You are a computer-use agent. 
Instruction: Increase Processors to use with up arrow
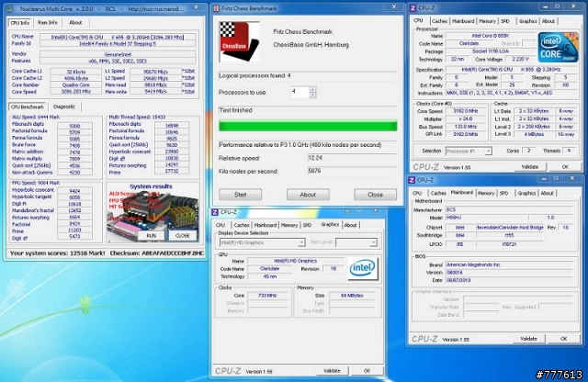(x=312, y=89)
